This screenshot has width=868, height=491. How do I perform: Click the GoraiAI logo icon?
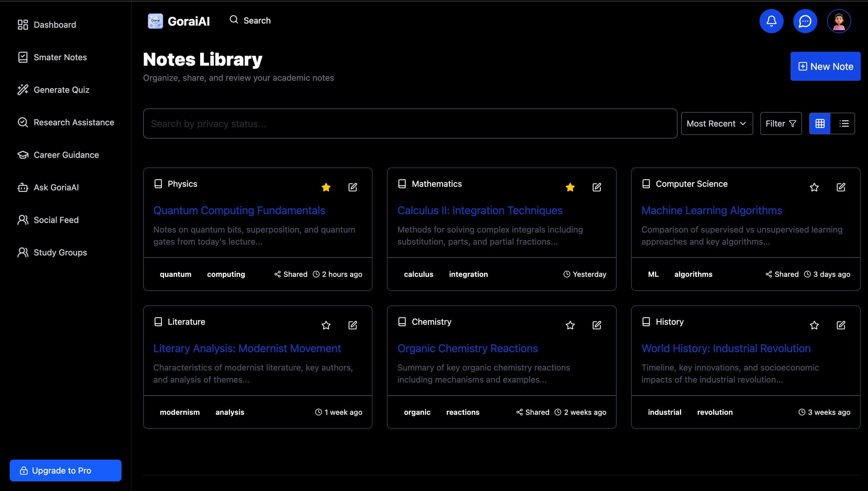click(x=156, y=21)
